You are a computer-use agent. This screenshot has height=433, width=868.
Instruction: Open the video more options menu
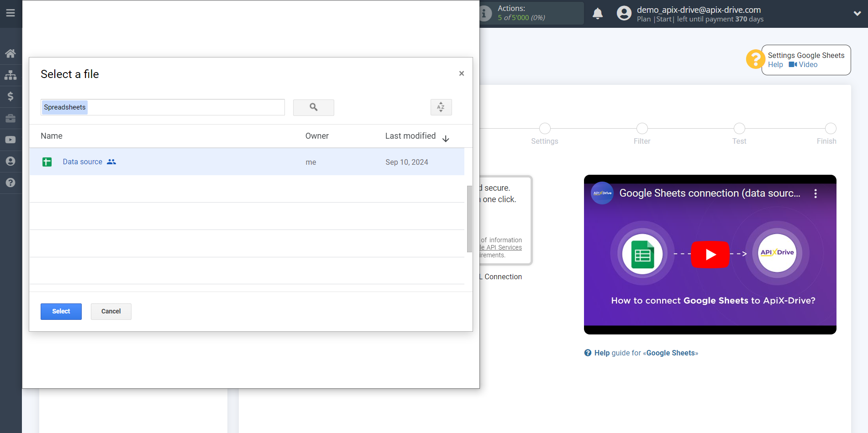coord(815,193)
